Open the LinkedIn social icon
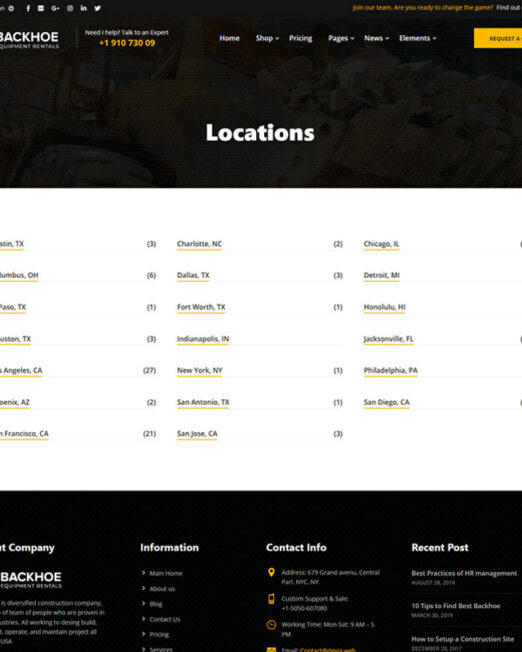This screenshot has width=522, height=652. [84, 8]
